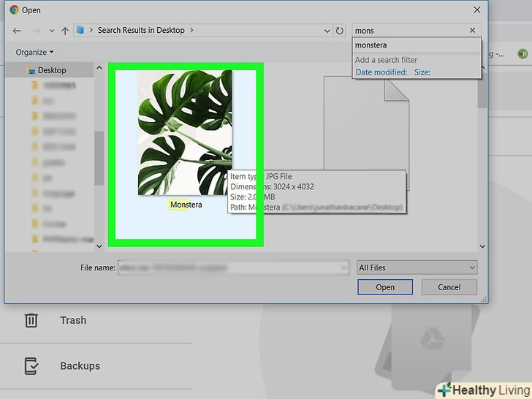This screenshot has height=399, width=532.
Task: Click the Open button
Action: point(385,287)
